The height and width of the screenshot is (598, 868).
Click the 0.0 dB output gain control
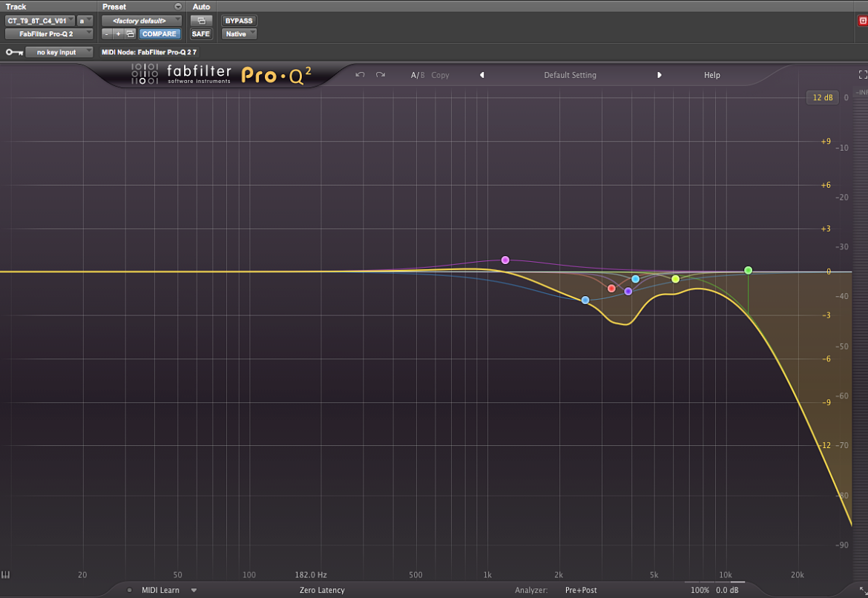click(x=727, y=591)
